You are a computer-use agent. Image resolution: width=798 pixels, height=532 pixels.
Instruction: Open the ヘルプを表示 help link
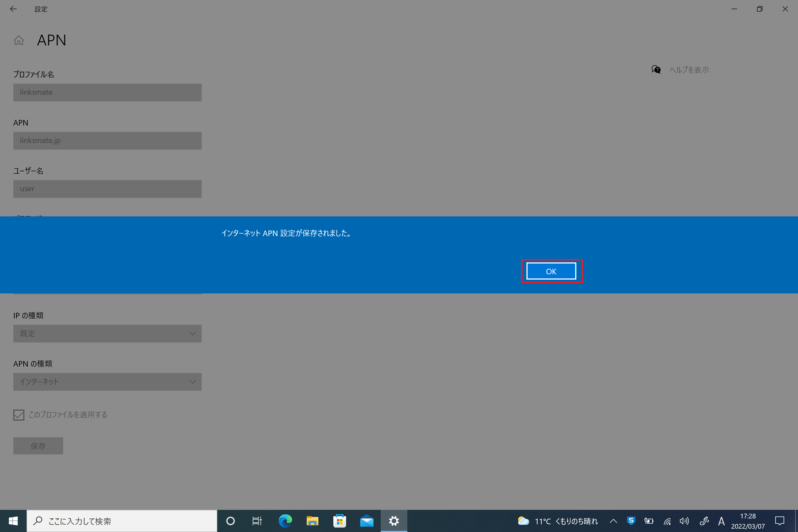coord(689,70)
